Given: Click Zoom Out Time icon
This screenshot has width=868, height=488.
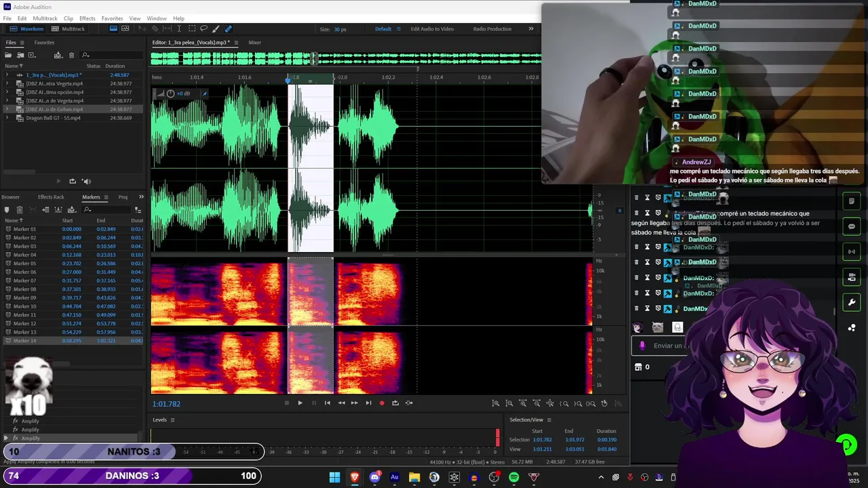Looking at the screenshot, I should [x=536, y=403].
